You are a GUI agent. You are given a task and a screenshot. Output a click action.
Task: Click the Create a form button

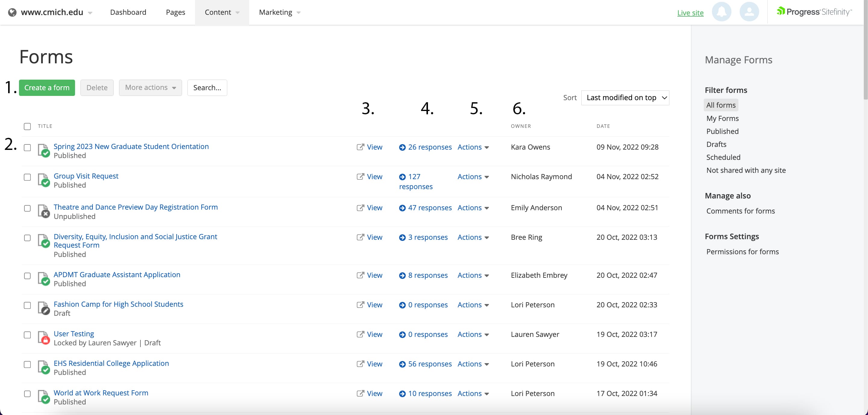point(47,88)
